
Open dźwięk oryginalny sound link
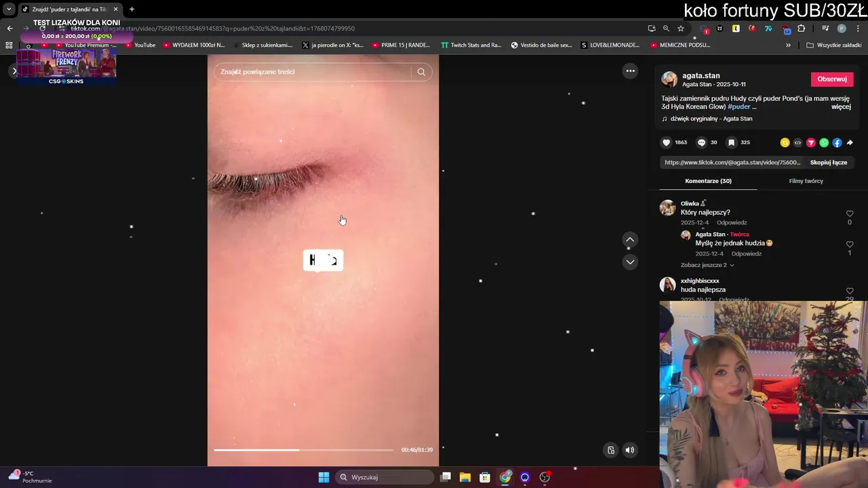tap(711, 119)
